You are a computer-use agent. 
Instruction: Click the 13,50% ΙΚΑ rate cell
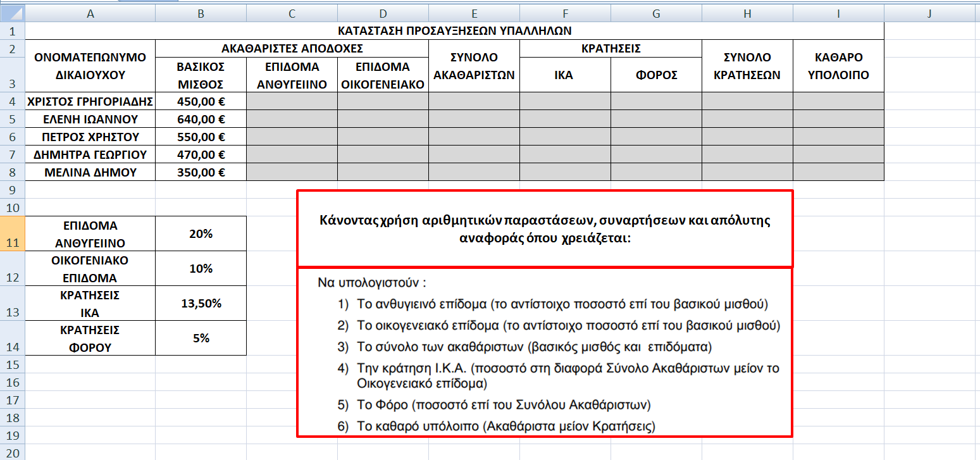[x=201, y=303]
